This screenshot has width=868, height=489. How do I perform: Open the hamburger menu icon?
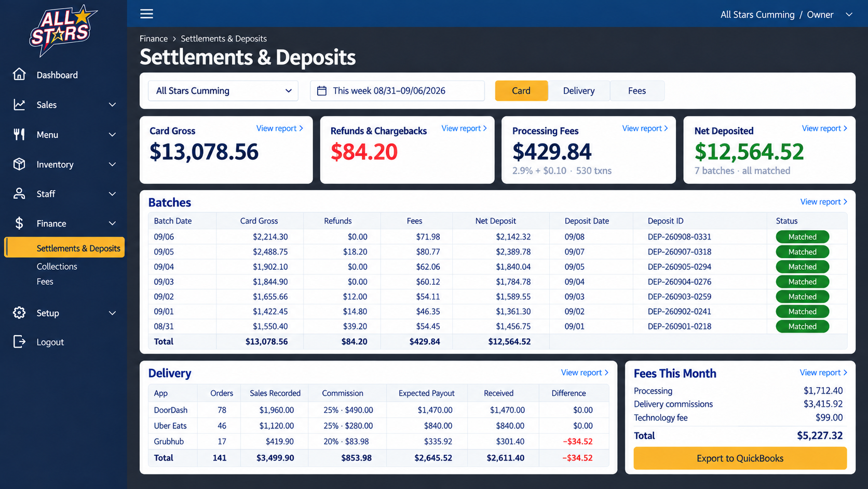[146, 14]
